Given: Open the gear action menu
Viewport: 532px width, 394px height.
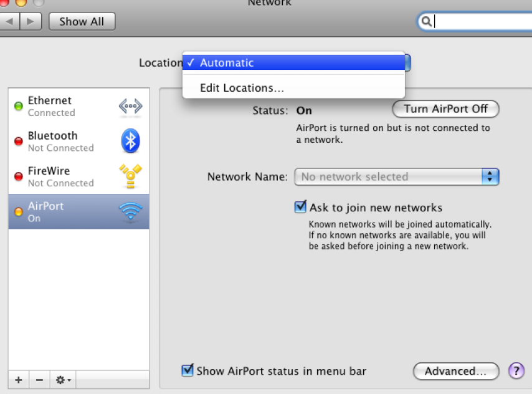Looking at the screenshot, I should click(63, 380).
